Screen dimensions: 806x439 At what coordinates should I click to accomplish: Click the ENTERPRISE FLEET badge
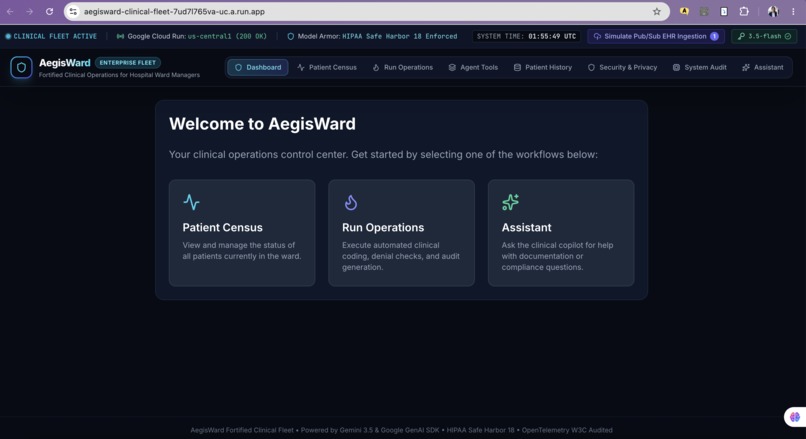tap(127, 63)
